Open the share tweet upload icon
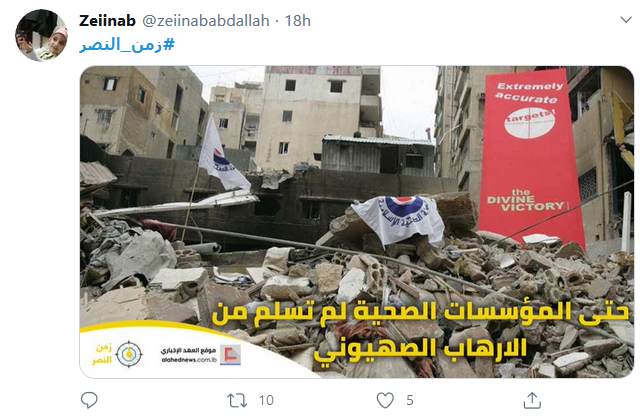Screen dimensions: 640x418 [532, 400]
